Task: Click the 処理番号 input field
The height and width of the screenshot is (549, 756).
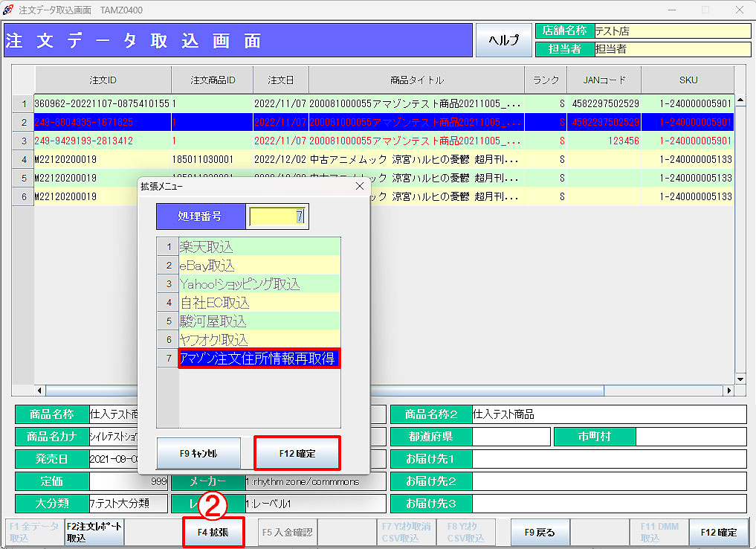Action: tap(277, 216)
